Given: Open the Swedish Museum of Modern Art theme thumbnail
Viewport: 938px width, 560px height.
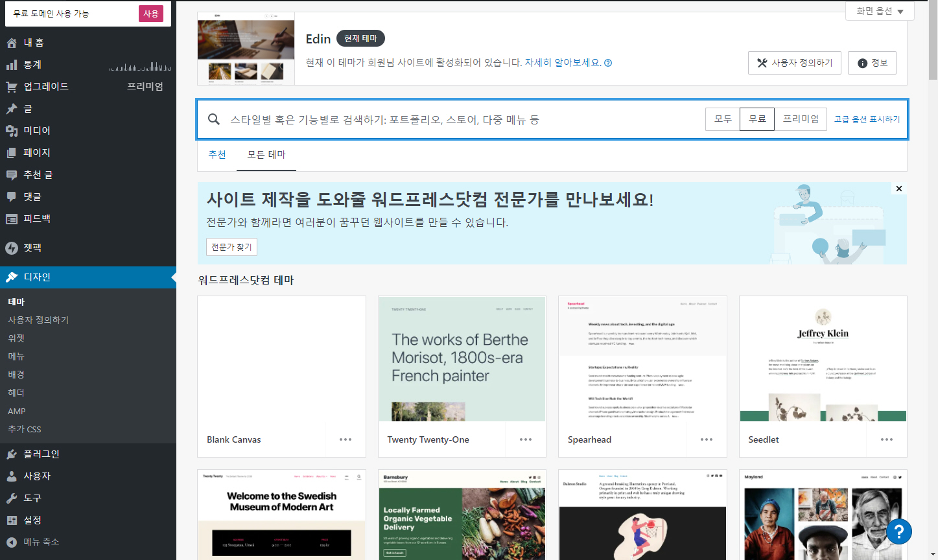Looking at the screenshot, I should click(281, 515).
